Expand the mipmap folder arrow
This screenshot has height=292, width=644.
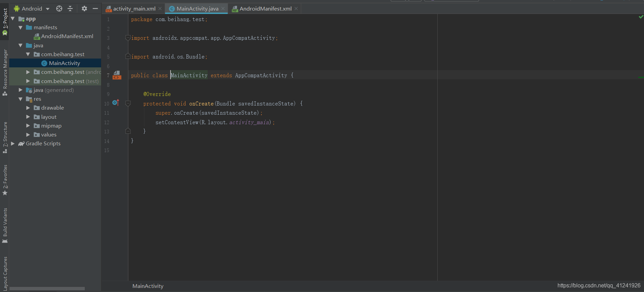(x=28, y=126)
